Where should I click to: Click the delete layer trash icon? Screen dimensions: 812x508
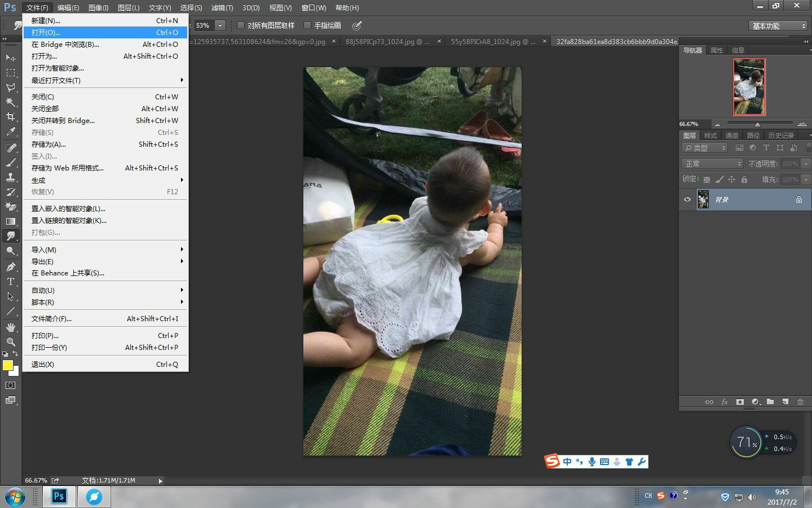[x=800, y=402]
